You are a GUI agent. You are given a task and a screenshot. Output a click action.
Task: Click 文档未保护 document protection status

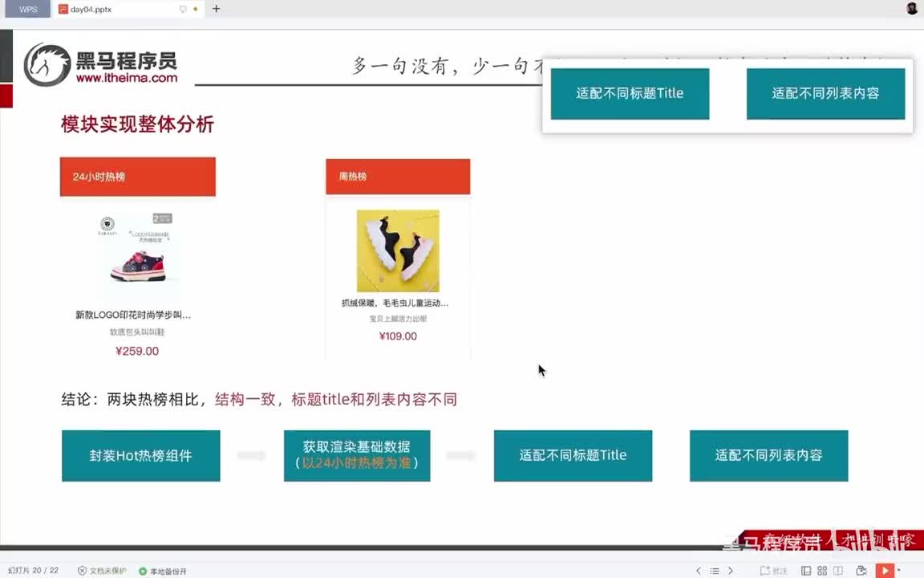click(102, 570)
